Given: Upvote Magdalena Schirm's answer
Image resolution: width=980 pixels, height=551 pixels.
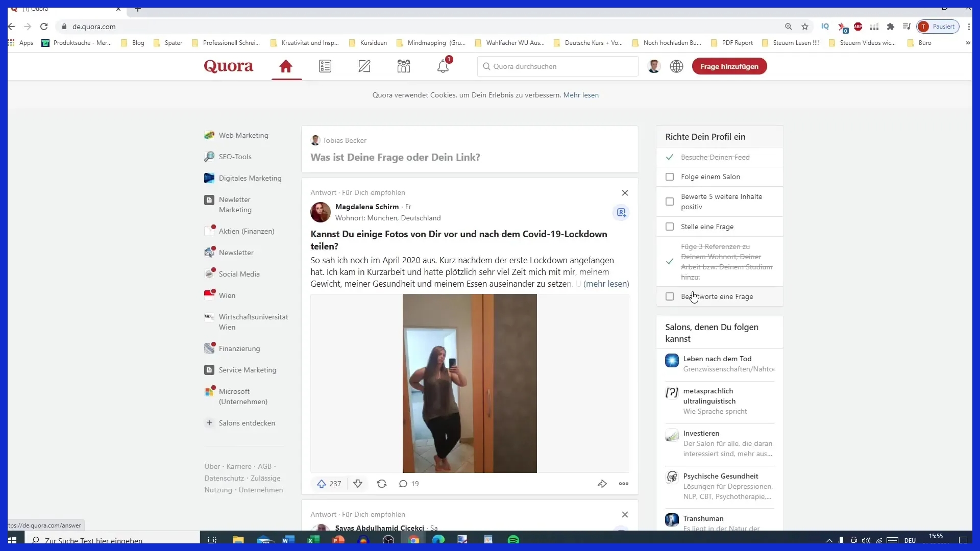Looking at the screenshot, I should pos(322,484).
